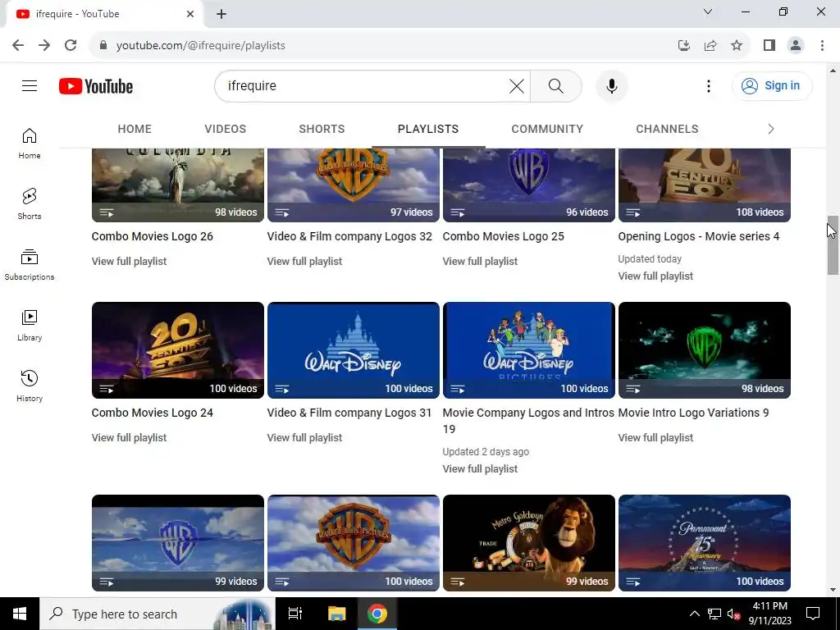Open Chrome tab search dropdown
Viewport: 840px width, 630px height.
click(708, 11)
